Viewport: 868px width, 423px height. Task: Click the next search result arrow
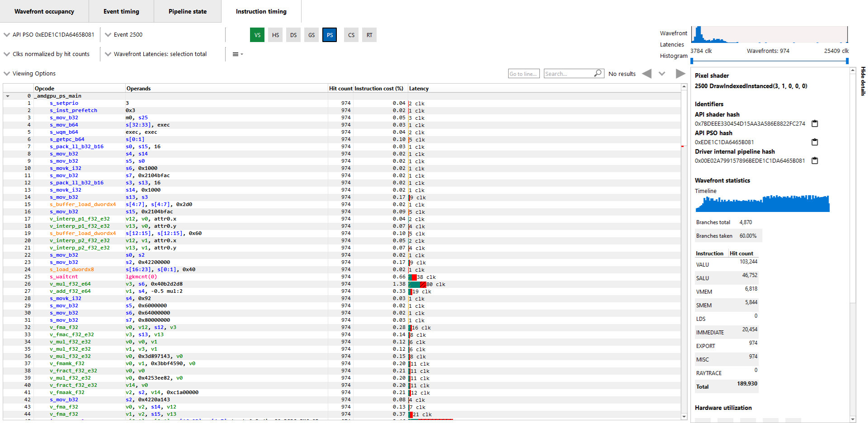coord(681,73)
